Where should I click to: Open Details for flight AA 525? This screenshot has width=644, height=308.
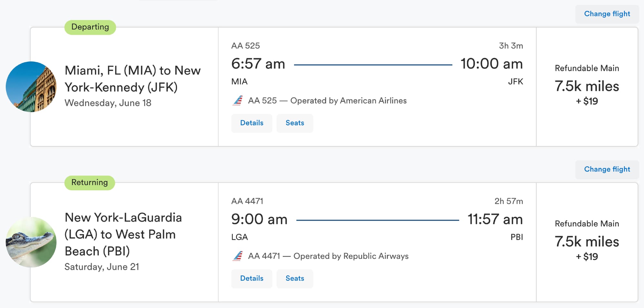(x=251, y=123)
